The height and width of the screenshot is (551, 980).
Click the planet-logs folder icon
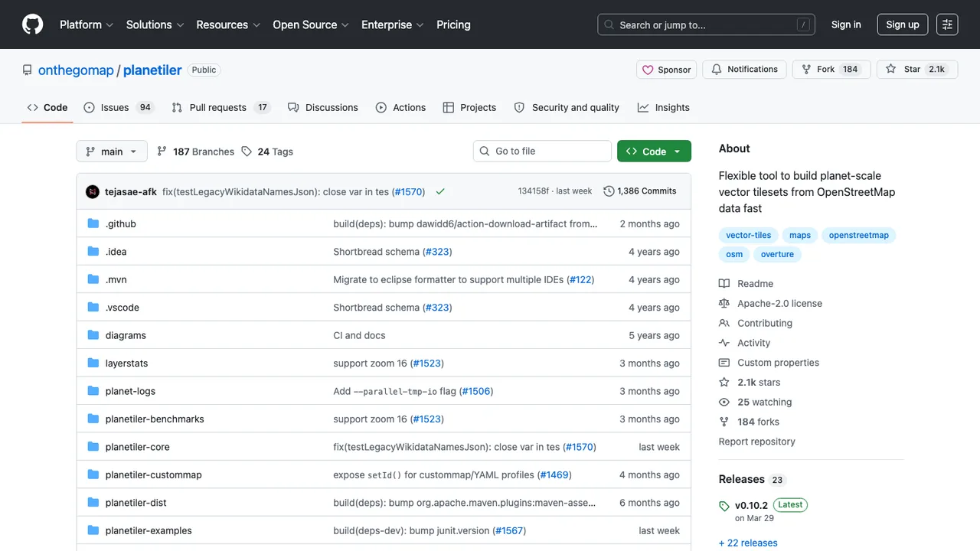pyautogui.click(x=93, y=391)
